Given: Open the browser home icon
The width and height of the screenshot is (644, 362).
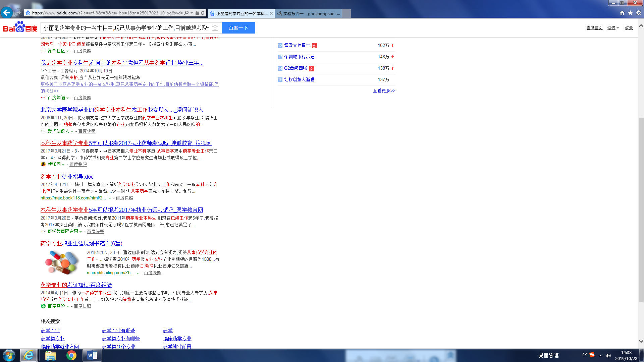Looking at the screenshot, I should click(622, 13).
